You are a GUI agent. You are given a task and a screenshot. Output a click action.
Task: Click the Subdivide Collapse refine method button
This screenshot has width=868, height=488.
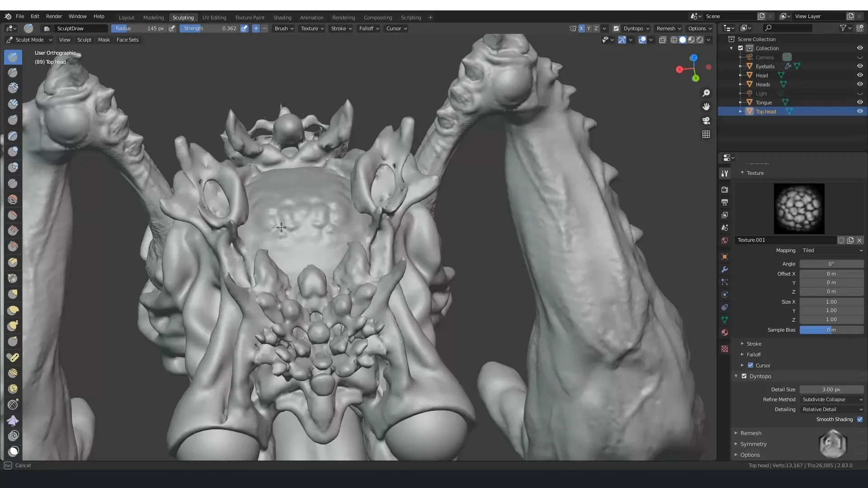click(x=830, y=399)
